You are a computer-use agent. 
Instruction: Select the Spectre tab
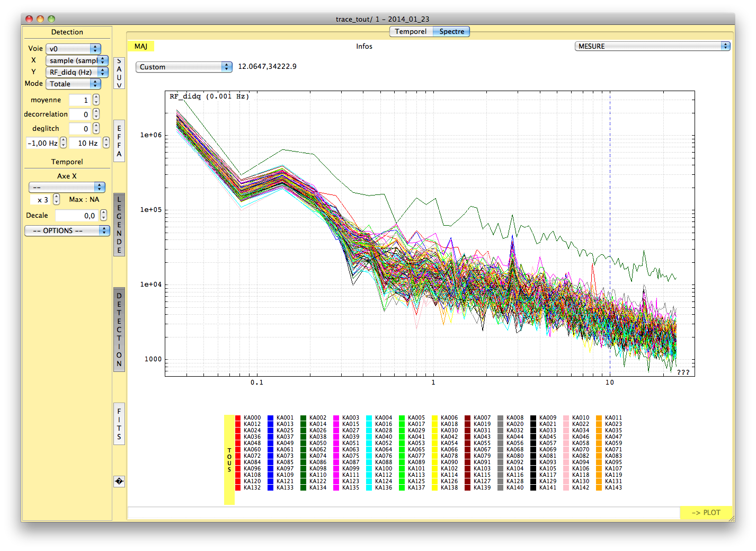pyautogui.click(x=451, y=32)
